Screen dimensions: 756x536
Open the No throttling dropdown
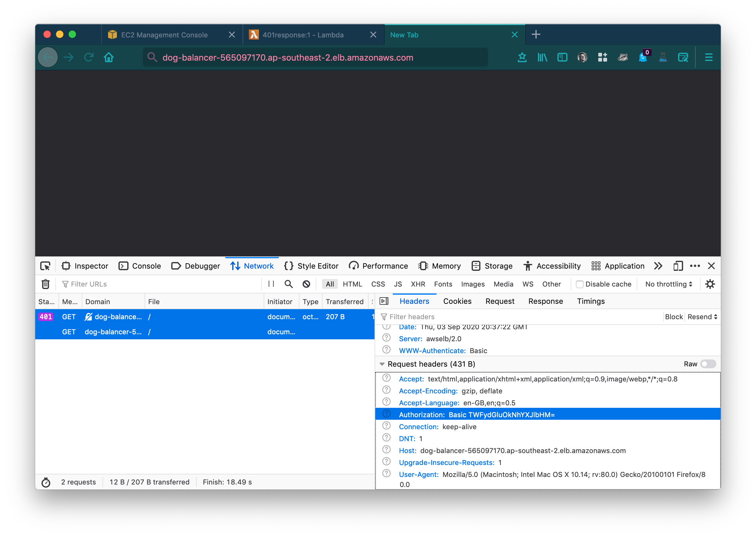click(x=669, y=284)
